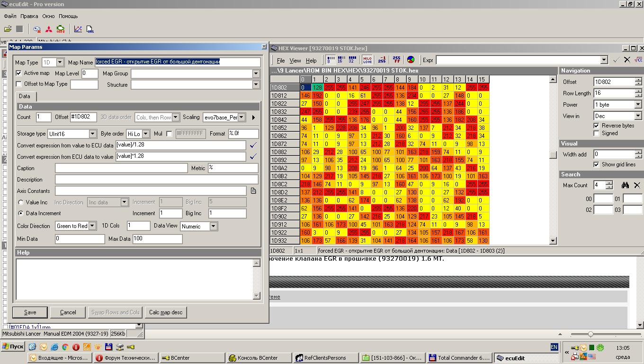Image resolution: width=644 pixels, height=364 pixels.
Task: Click the Mitsubishi logo toolbar icon
Action: pyautogui.click(x=49, y=29)
